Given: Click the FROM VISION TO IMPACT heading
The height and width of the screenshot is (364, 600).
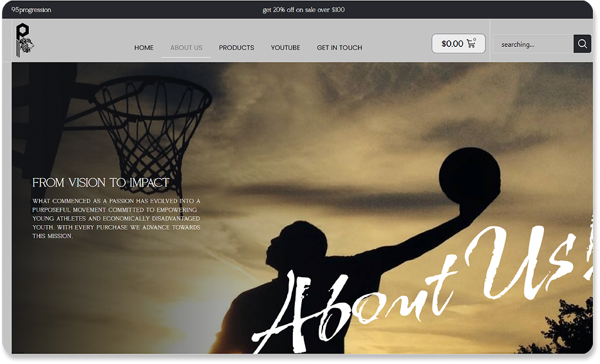Looking at the screenshot, I should point(100,183).
